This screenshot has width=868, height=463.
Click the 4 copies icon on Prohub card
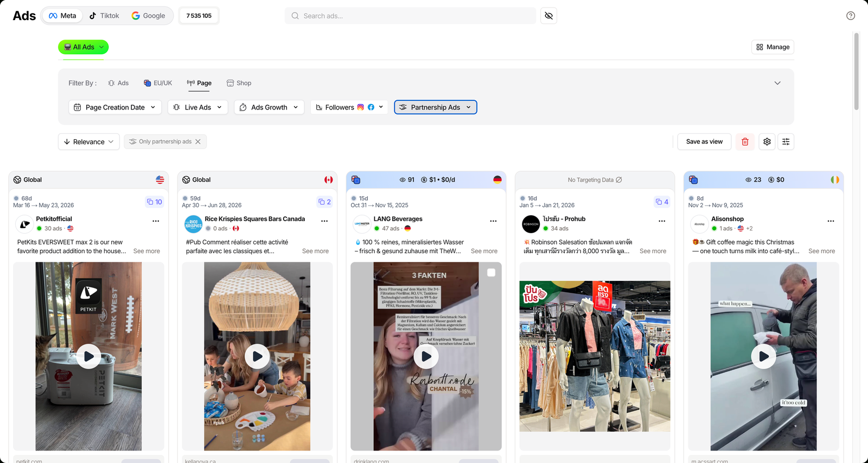(662, 202)
